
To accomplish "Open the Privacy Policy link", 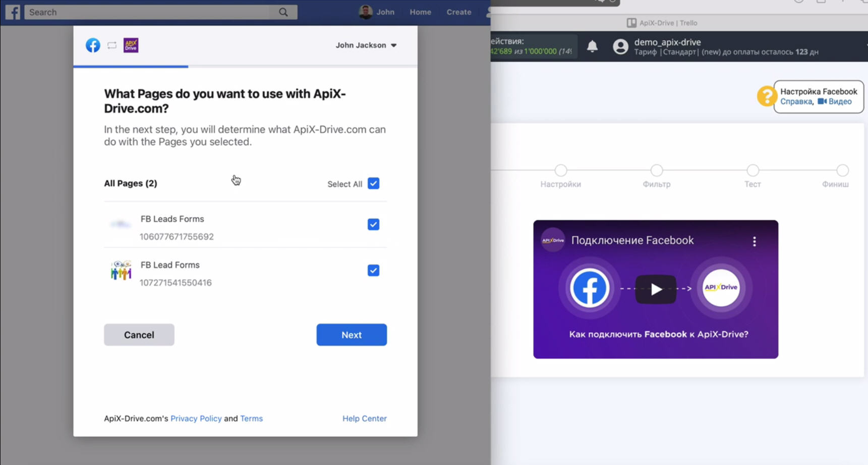I will click(x=196, y=419).
